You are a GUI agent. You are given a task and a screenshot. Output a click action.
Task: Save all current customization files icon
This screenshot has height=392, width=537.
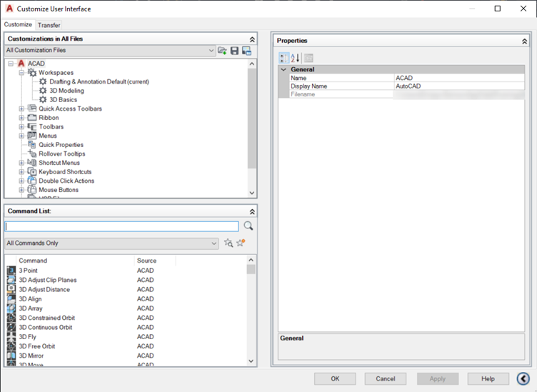click(x=234, y=51)
